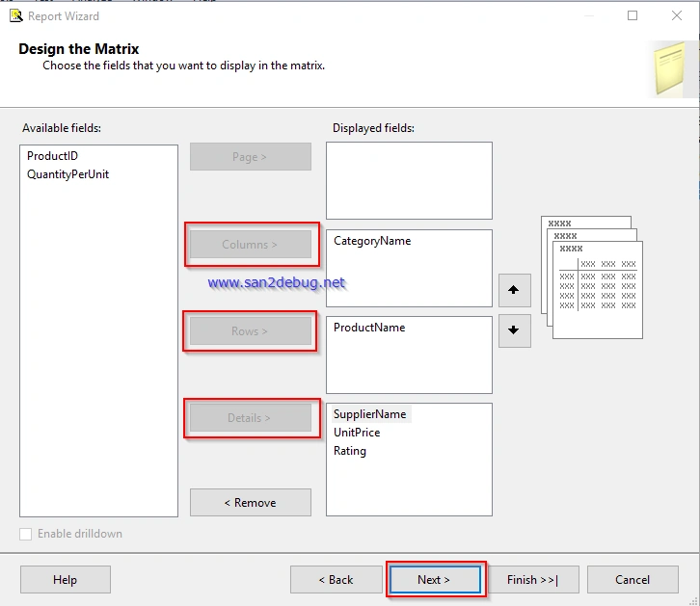Select Rating in the details list
Viewport: 700px width, 606px height.
pyautogui.click(x=350, y=451)
